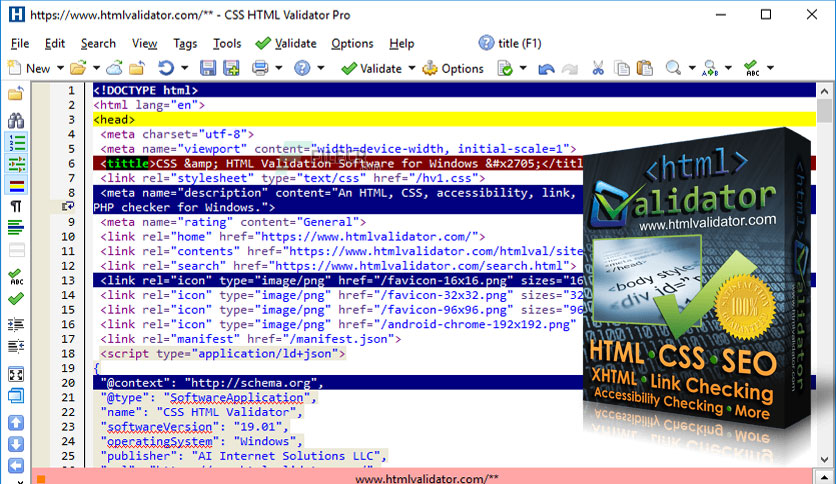836x484 pixels.
Task: Toggle paragraph marks pilcrow sidebar button
Action: coord(16,207)
